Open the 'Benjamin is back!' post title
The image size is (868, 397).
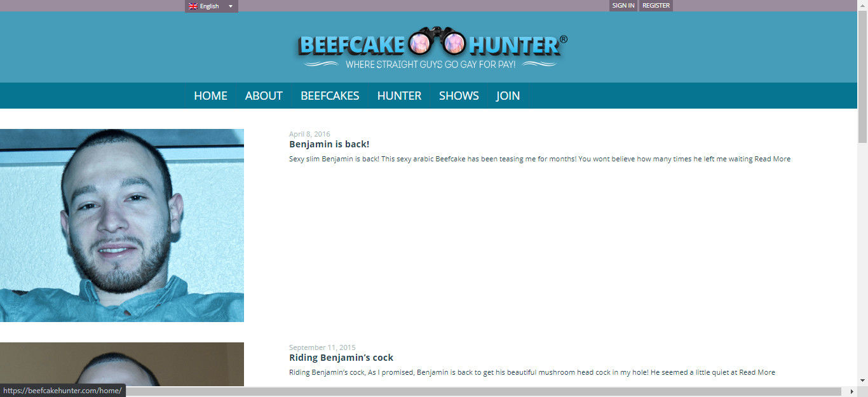click(329, 144)
